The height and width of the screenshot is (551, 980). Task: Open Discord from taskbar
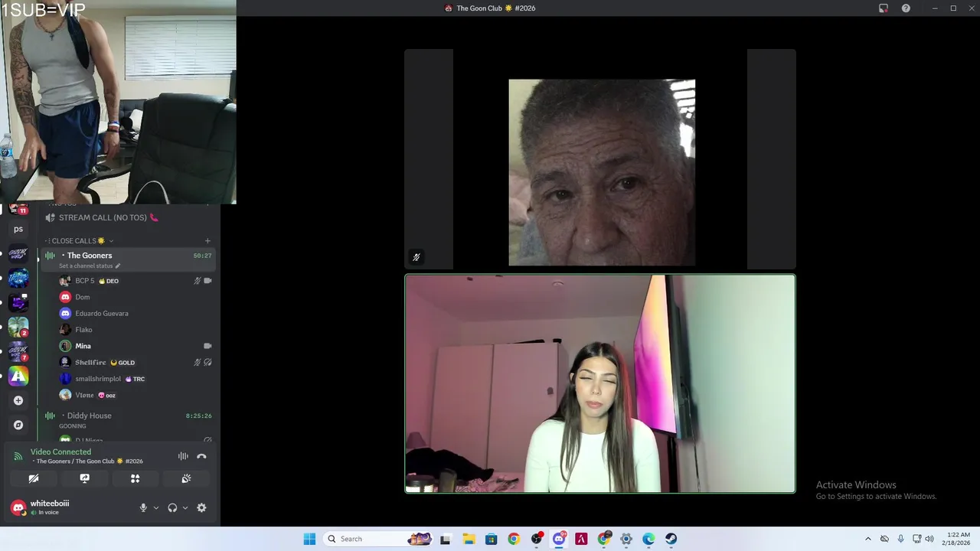click(559, 539)
